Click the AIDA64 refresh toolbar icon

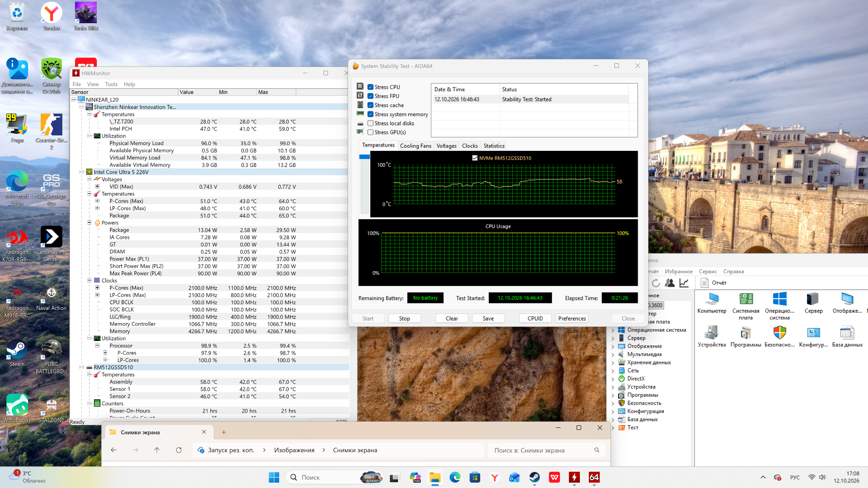point(656,283)
